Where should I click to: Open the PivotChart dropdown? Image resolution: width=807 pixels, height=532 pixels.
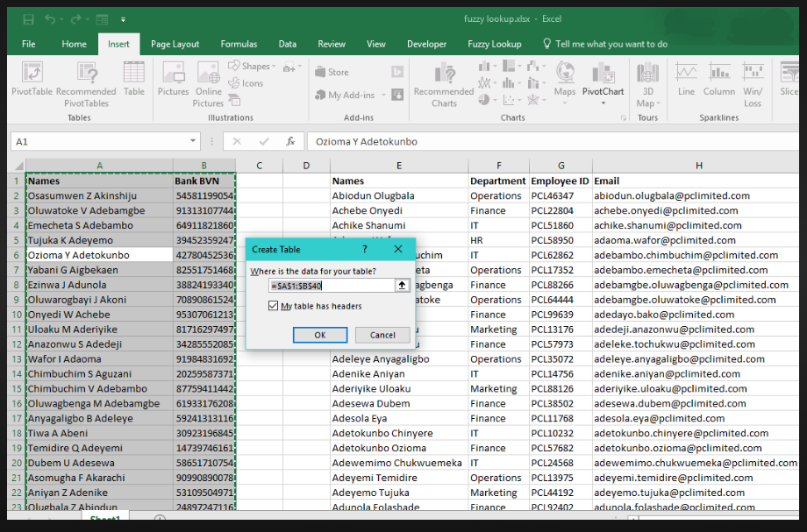click(603, 103)
